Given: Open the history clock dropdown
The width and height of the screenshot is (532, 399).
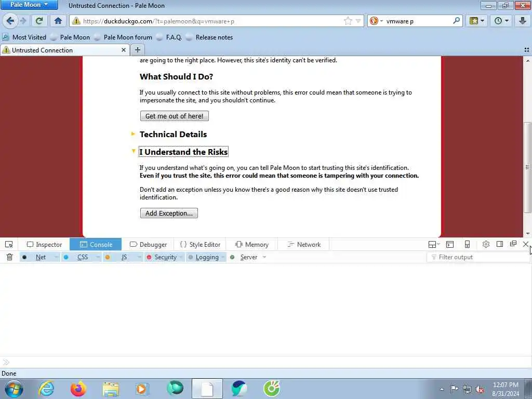Looking at the screenshot, I should (501, 21).
